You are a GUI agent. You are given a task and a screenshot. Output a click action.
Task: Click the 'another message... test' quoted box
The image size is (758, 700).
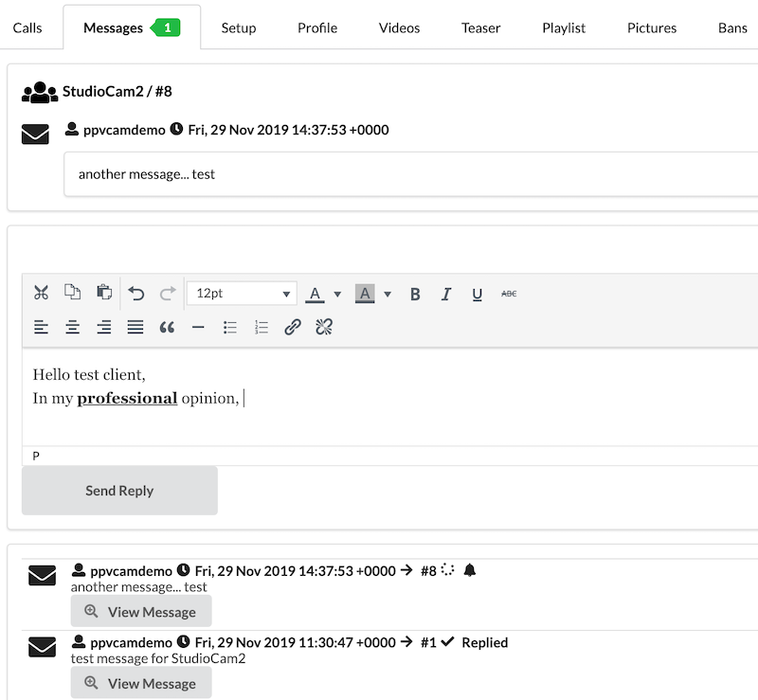coord(410,174)
